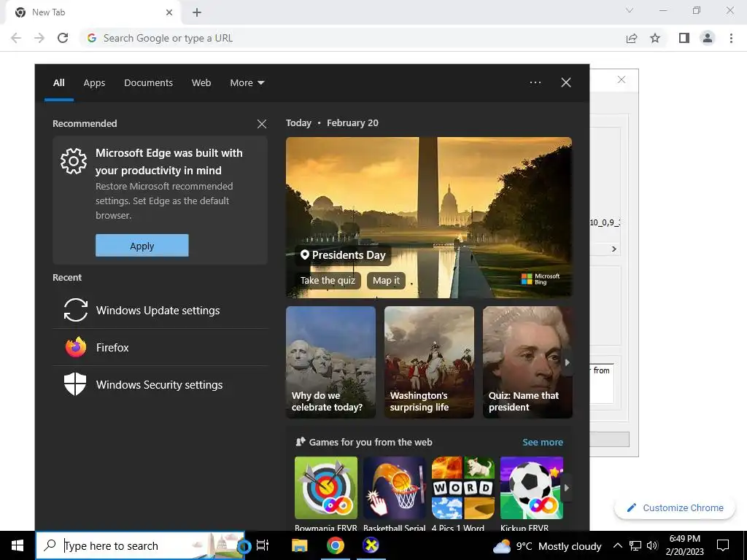Open Quiz: Name that president card
The image size is (747, 560).
pos(527,362)
